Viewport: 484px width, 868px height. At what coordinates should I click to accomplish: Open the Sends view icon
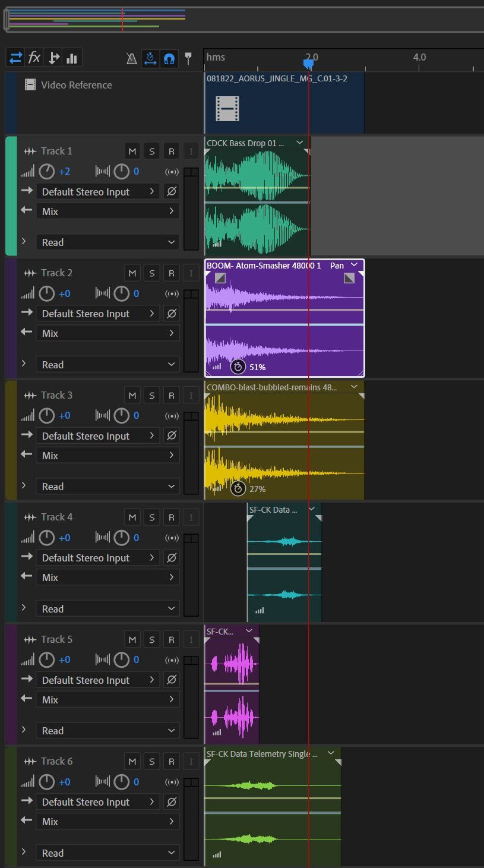click(x=53, y=58)
